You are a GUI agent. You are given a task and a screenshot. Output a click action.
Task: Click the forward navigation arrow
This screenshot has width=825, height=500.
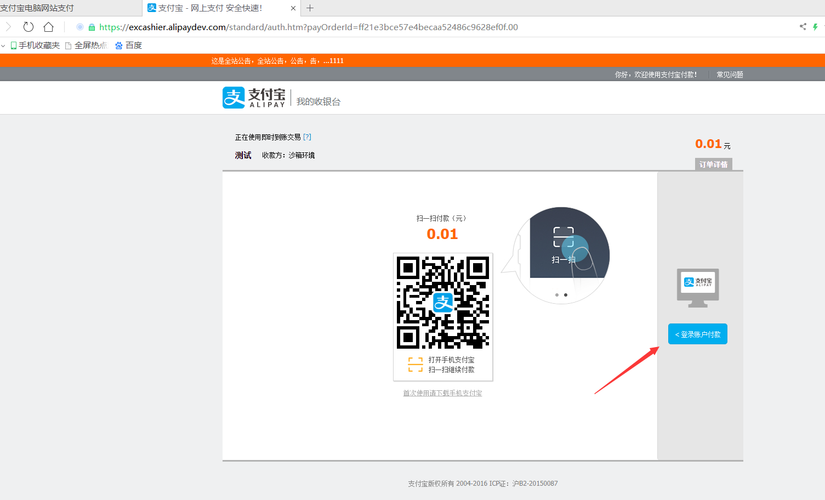tap(7, 27)
